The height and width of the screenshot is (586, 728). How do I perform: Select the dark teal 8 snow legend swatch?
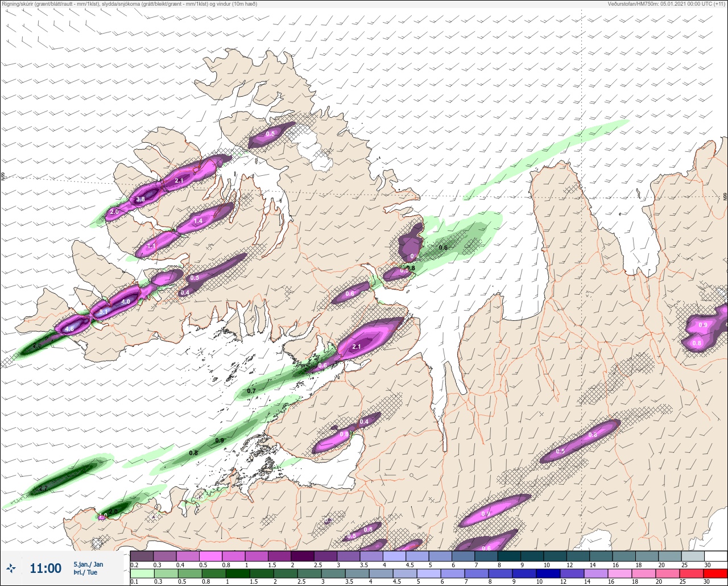[509, 556]
